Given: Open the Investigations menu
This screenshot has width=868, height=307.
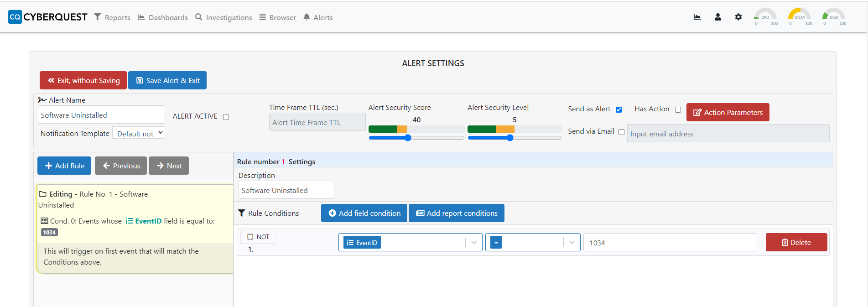Looking at the screenshot, I should pos(223,17).
